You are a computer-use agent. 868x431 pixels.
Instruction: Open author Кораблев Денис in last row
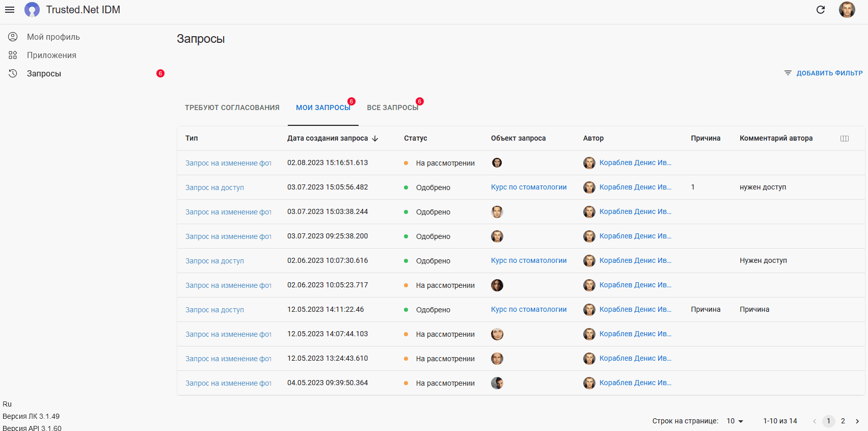click(635, 383)
